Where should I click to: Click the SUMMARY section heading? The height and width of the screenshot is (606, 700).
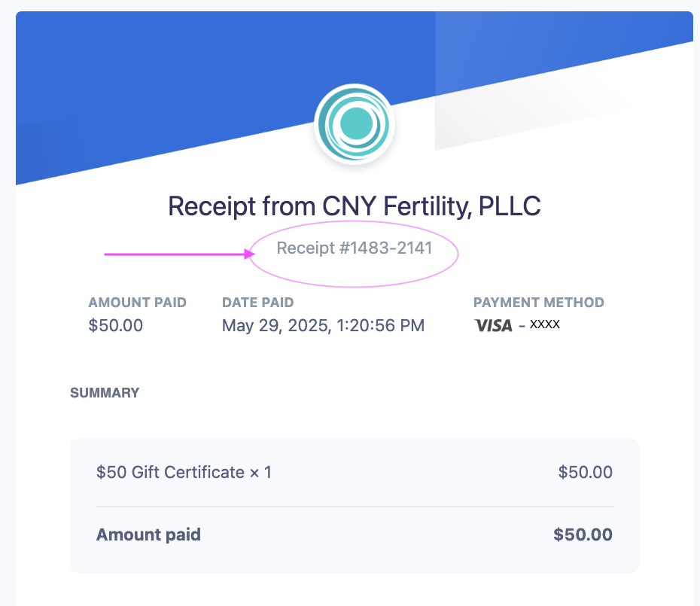pyautogui.click(x=105, y=393)
